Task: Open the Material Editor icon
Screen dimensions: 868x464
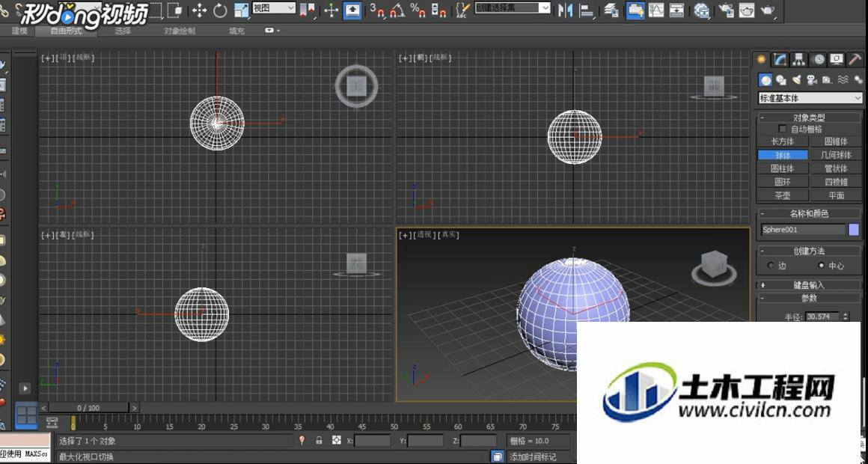Action: tap(701, 10)
